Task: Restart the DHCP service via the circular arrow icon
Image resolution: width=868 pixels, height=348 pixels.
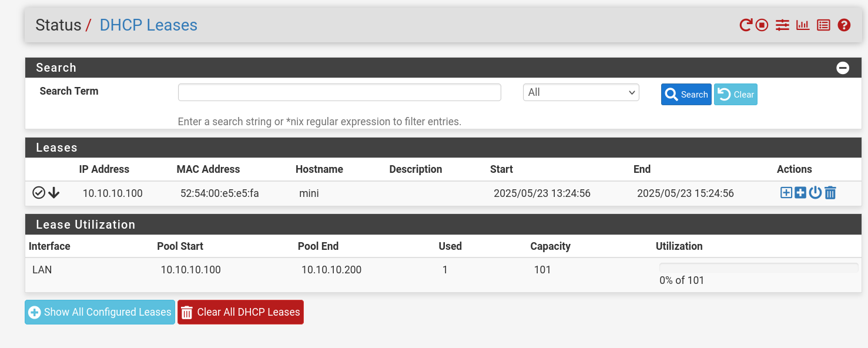Action: click(x=746, y=25)
